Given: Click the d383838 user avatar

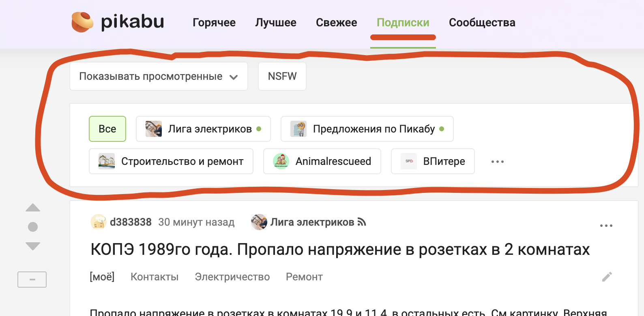Looking at the screenshot, I should (99, 222).
